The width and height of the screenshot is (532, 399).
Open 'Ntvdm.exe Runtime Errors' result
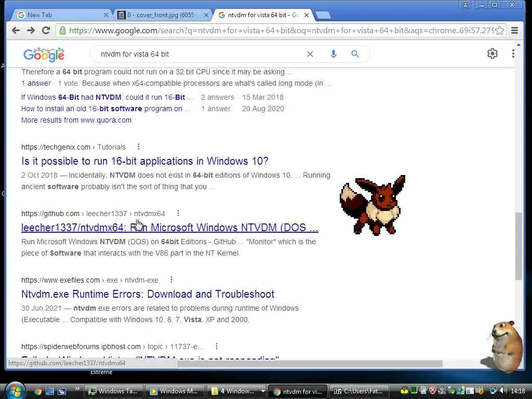[x=148, y=294]
